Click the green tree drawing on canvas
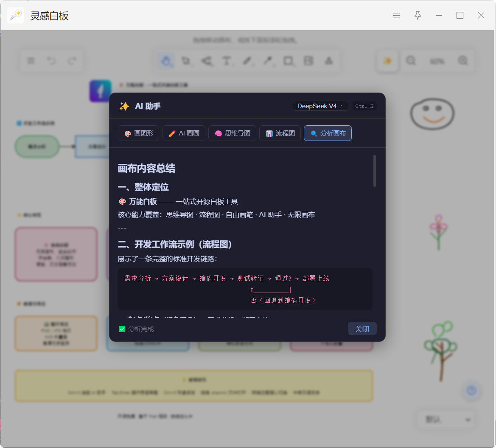The width and height of the screenshot is (496, 448). [441, 351]
